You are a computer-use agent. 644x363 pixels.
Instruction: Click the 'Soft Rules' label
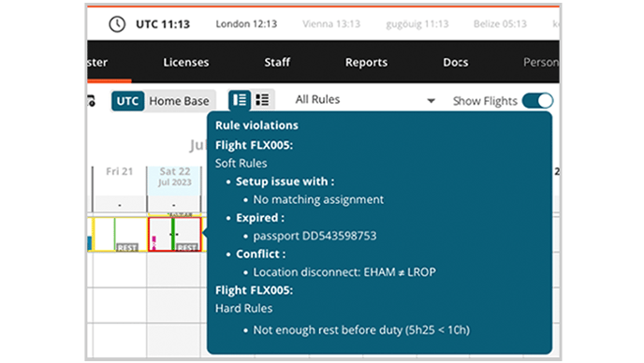(241, 164)
